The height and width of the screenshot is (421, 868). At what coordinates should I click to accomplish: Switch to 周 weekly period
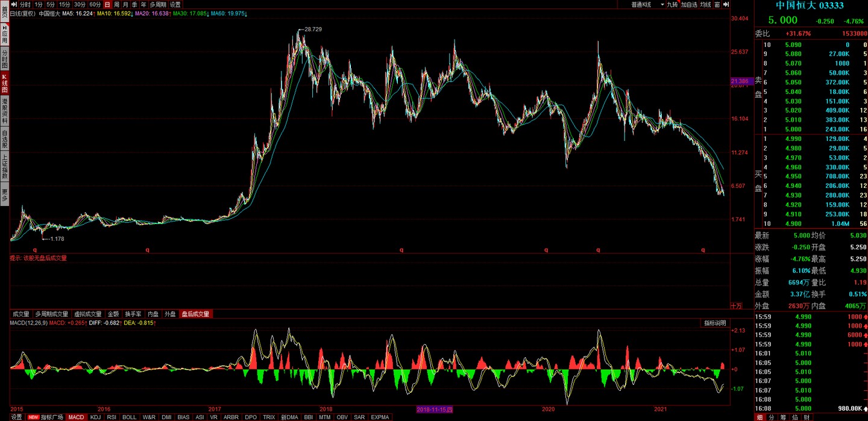point(116,4)
